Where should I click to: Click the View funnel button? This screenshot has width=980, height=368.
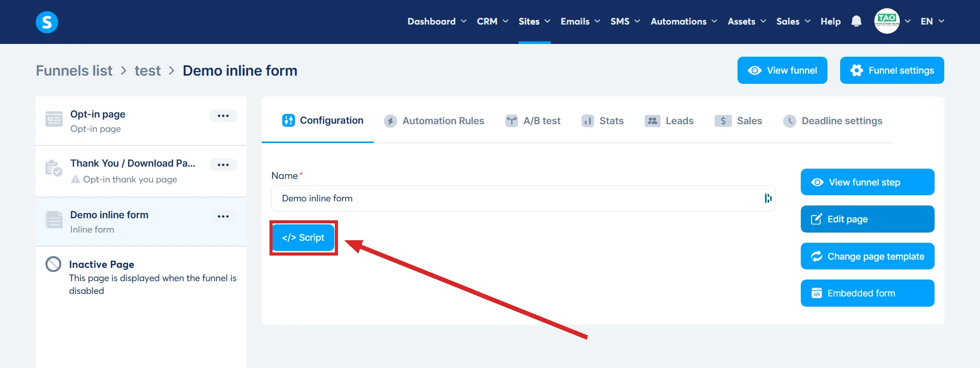tap(782, 71)
